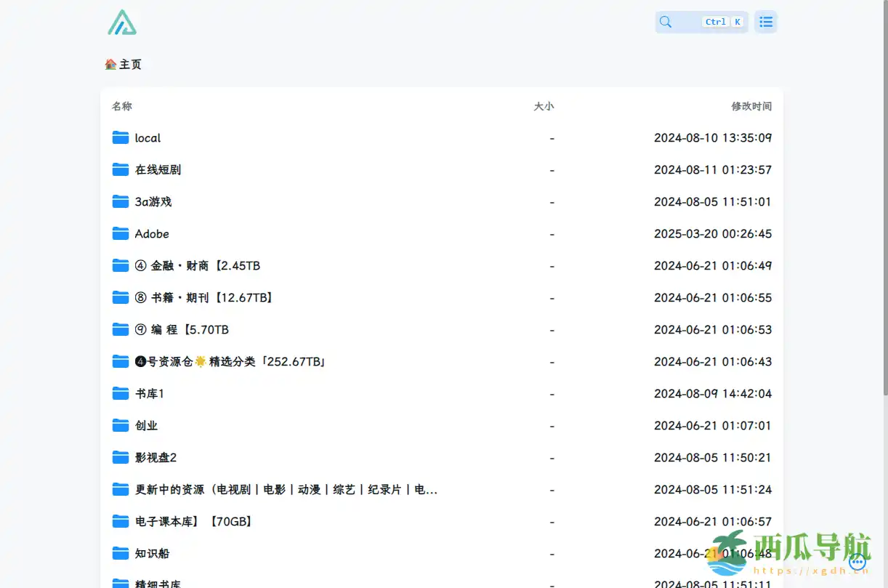Open the 创业 folder
This screenshot has height=588, width=888.
[146, 426]
